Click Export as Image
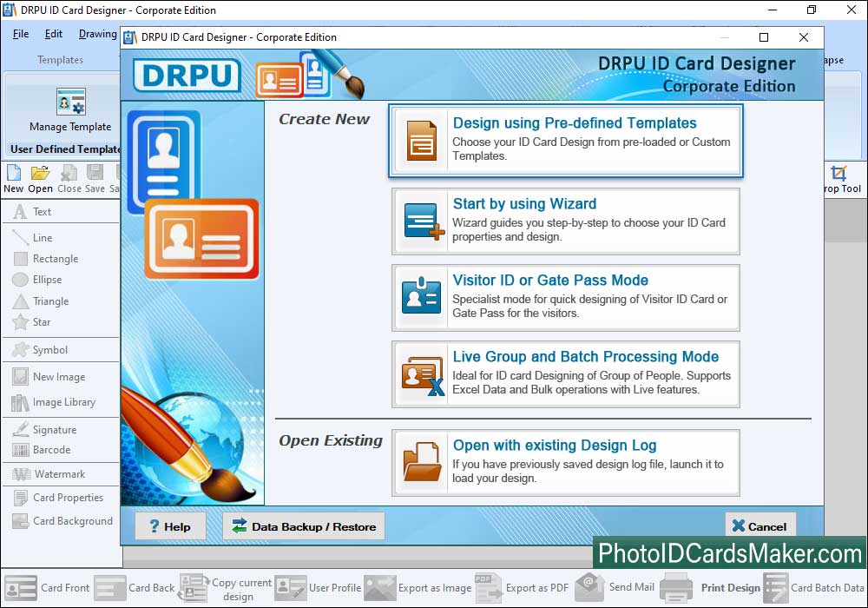Viewport: 868px width, 608px height. 418,588
